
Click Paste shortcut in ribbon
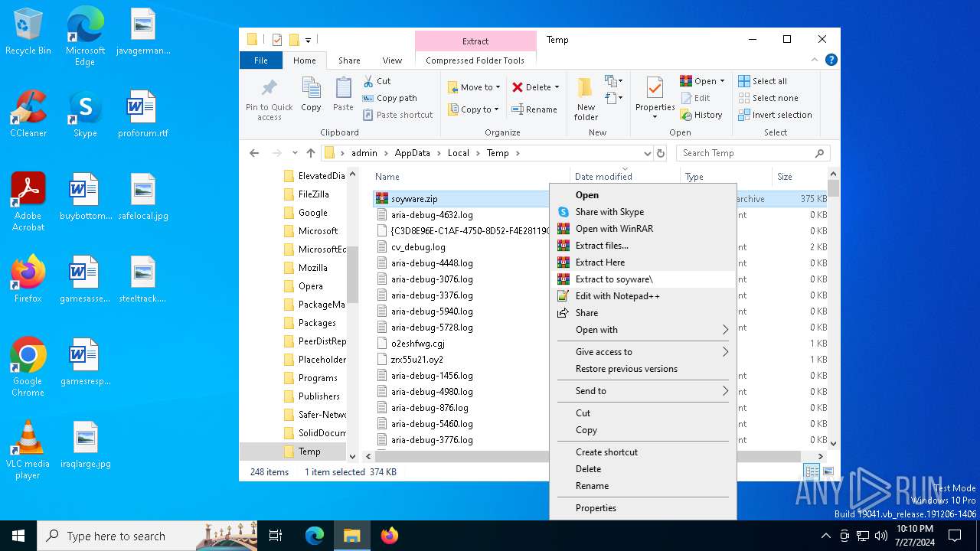coord(397,115)
